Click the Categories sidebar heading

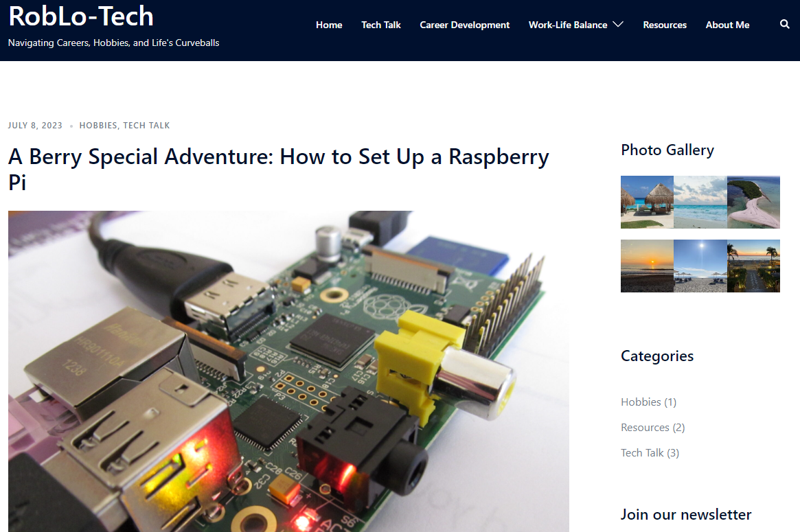pos(657,356)
